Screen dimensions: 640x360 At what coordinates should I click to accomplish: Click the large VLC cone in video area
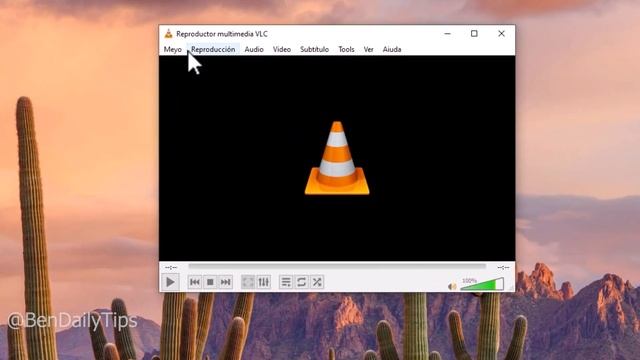point(337,158)
